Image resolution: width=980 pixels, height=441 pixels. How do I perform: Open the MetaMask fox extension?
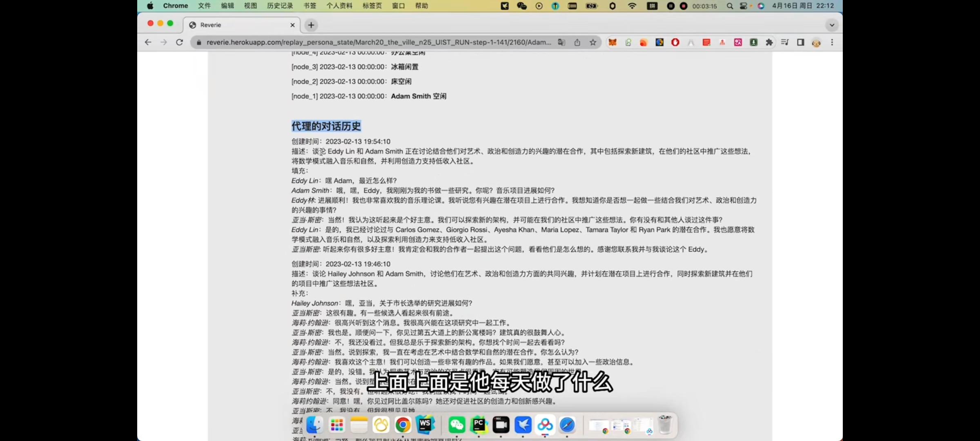point(612,42)
